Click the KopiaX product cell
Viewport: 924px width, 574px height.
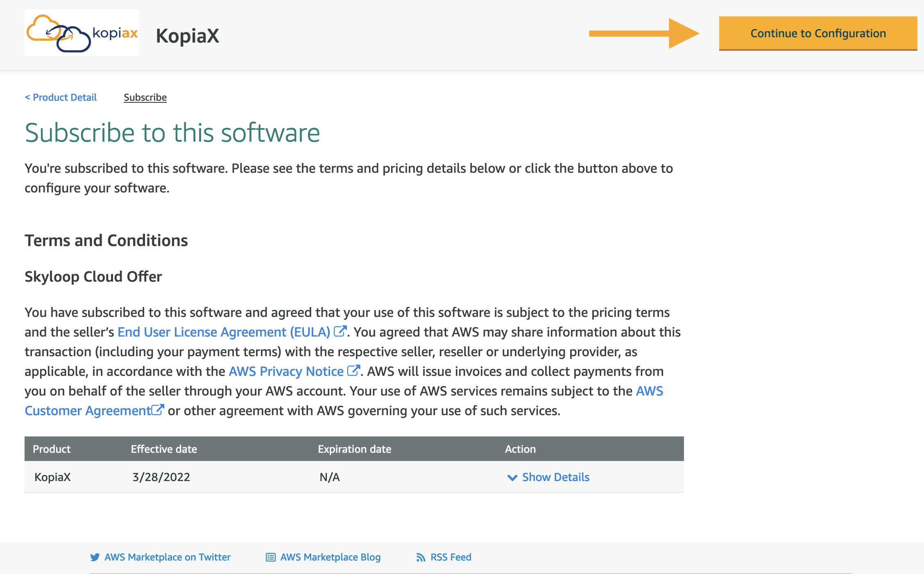pyautogui.click(x=52, y=477)
